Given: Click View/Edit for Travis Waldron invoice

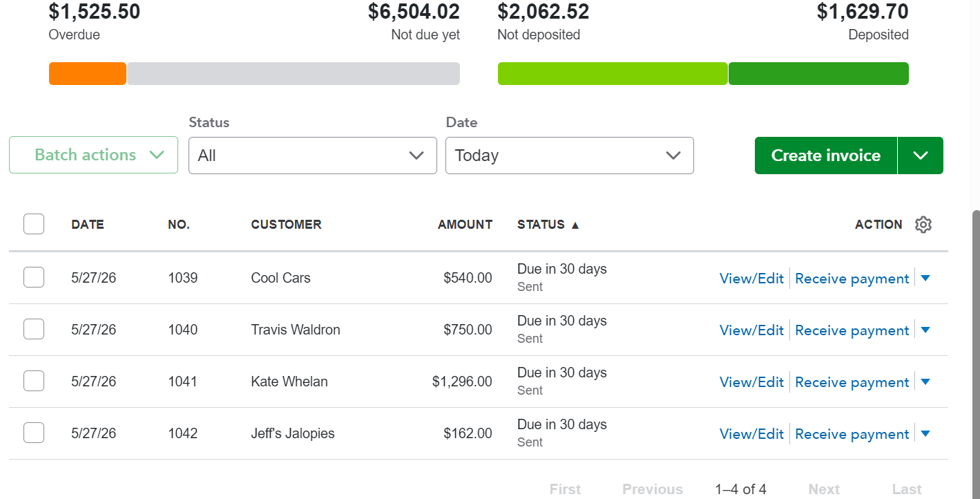Looking at the screenshot, I should click(x=751, y=330).
